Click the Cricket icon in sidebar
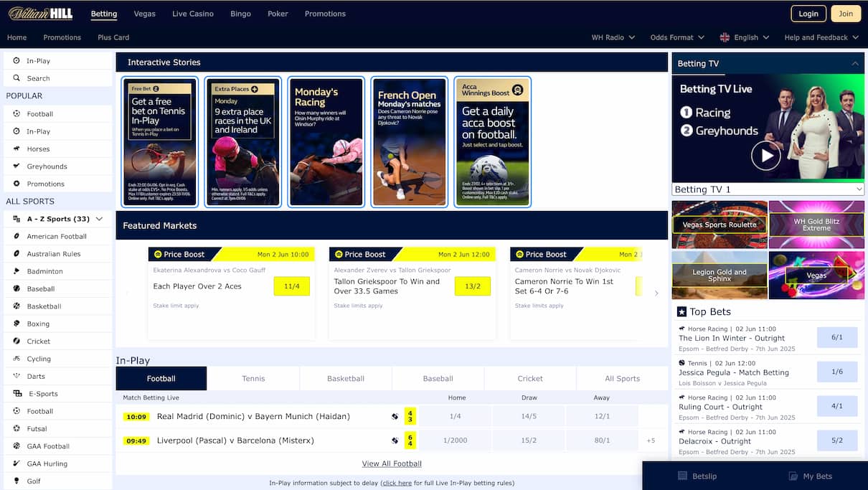This screenshot has height=490, width=868. coord(16,341)
